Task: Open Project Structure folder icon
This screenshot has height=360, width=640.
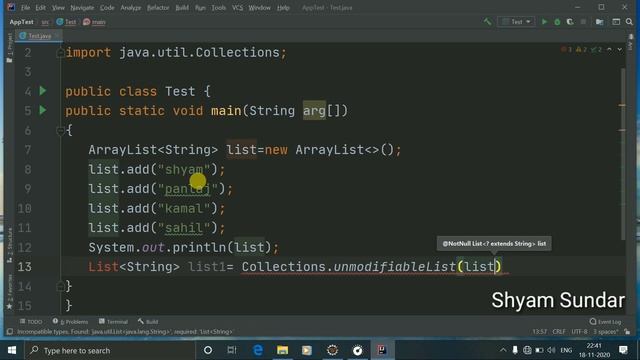Action: [x=600, y=22]
